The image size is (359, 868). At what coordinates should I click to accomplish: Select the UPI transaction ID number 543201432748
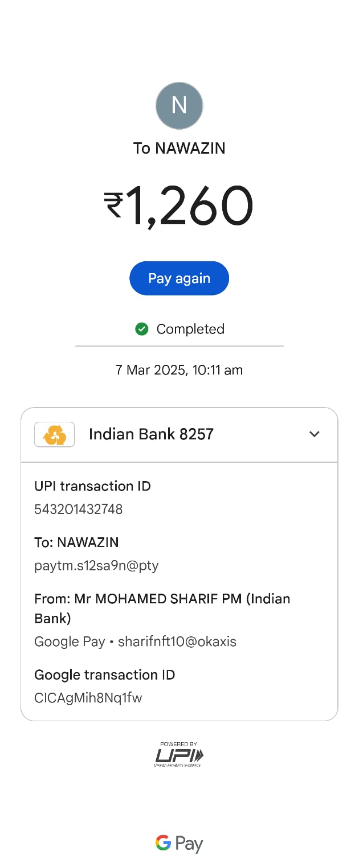79,509
